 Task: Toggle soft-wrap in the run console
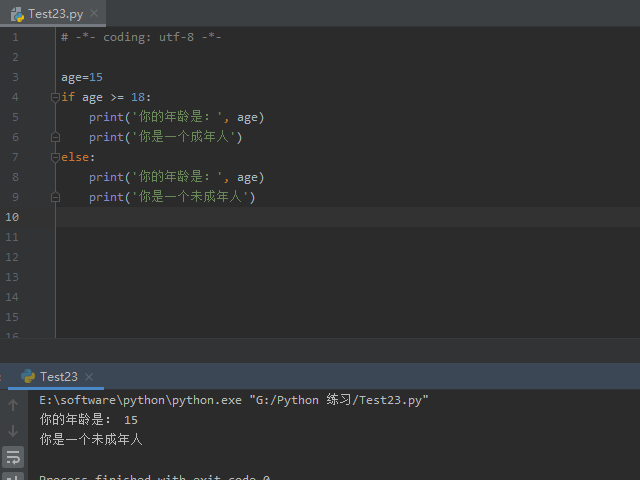coord(13,457)
